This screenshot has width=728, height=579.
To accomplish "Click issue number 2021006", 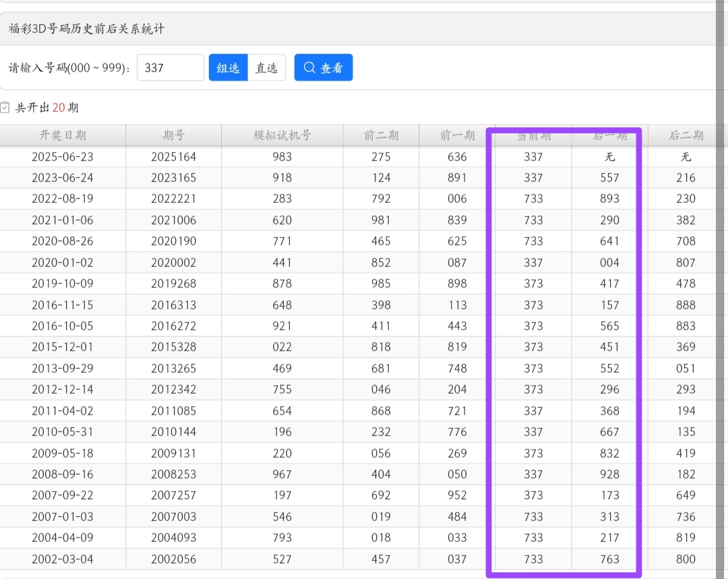I will click(x=174, y=220).
